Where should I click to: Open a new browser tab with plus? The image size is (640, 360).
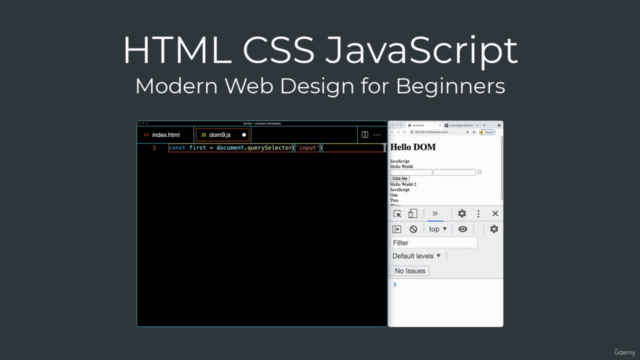point(484,125)
